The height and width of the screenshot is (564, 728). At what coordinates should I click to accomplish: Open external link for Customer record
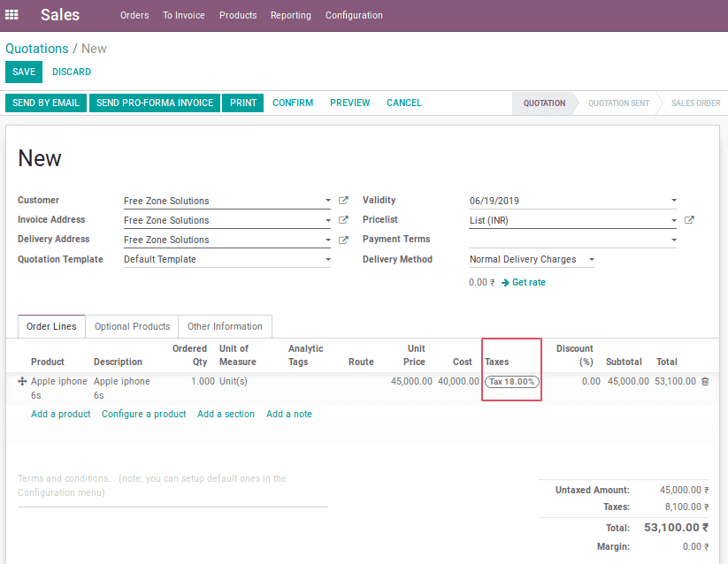pos(343,201)
